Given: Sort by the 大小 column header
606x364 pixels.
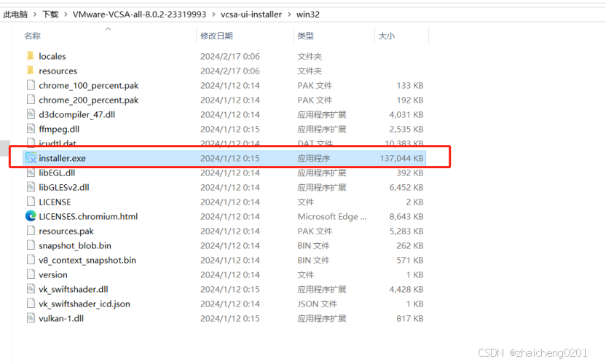Looking at the screenshot, I should coord(387,36).
